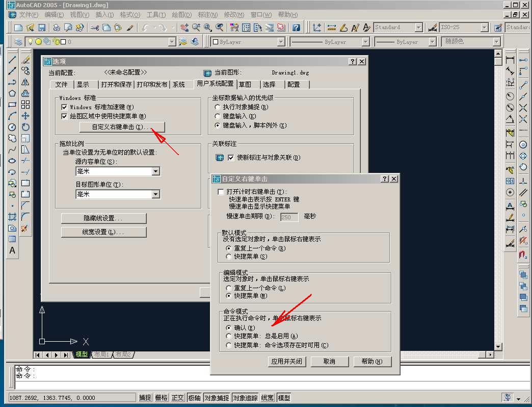
Task: Click 自定义右键单击(I)... button
Action: [122, 127]
